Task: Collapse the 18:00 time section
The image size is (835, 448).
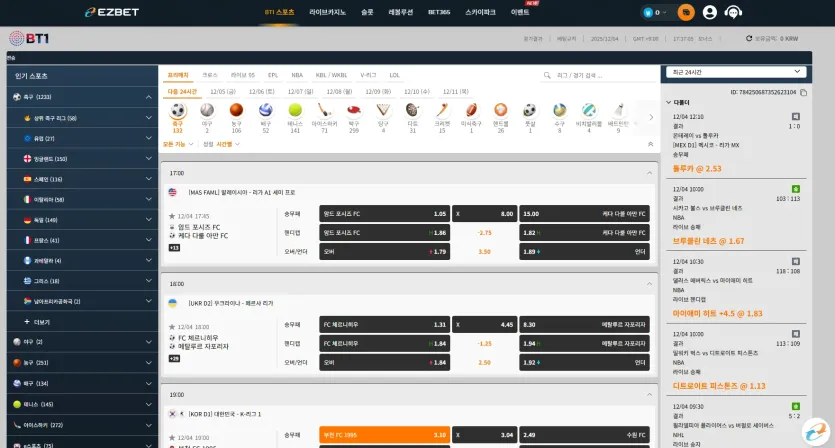Action: [x=649, y=284]
